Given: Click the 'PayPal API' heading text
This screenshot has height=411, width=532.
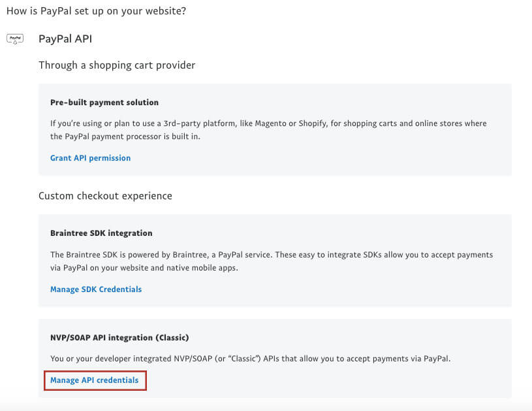Looking at the screenshot, I should (65, 39).
